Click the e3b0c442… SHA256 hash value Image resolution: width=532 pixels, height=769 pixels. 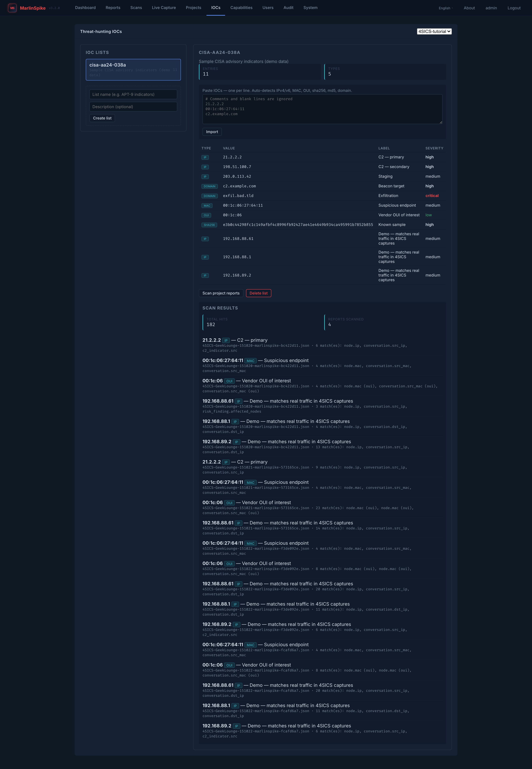[x=298, y=225]
